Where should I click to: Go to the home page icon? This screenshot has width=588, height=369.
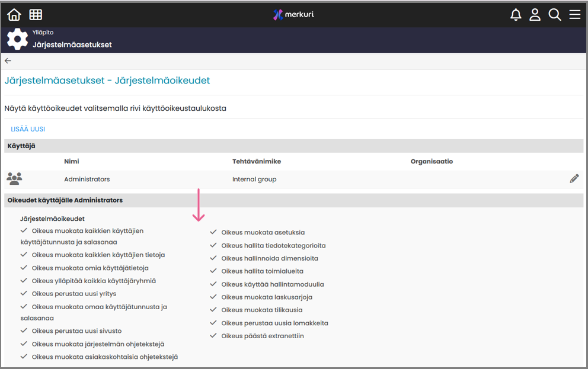[x=14, y=15]
